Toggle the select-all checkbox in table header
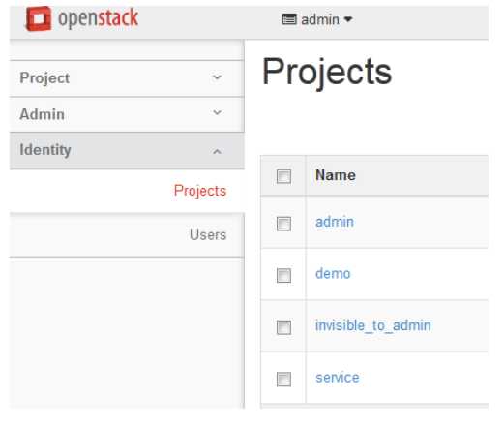Viewport: 504px width, 429px height. [283, 176]
